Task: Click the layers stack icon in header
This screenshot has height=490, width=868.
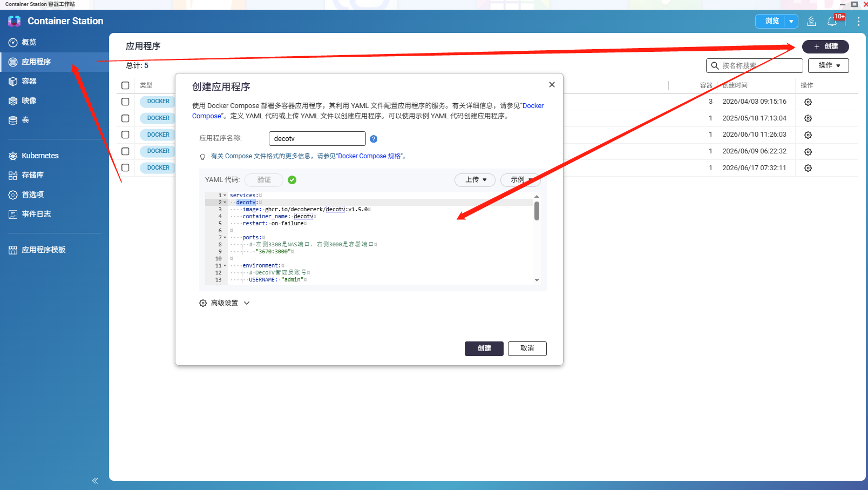Action: [x=811, y=21]
